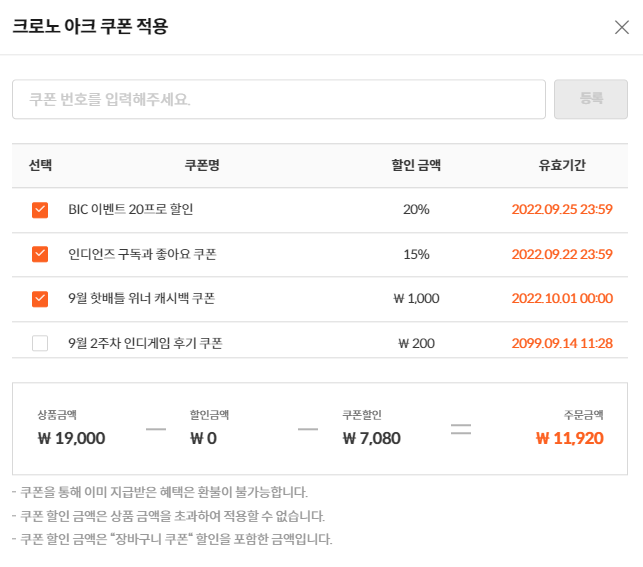Select the BIC 이벤트 20프로 할인 coupon name
Image resolution: width=643 pixels, height=567 pixels.
[130, 210]
